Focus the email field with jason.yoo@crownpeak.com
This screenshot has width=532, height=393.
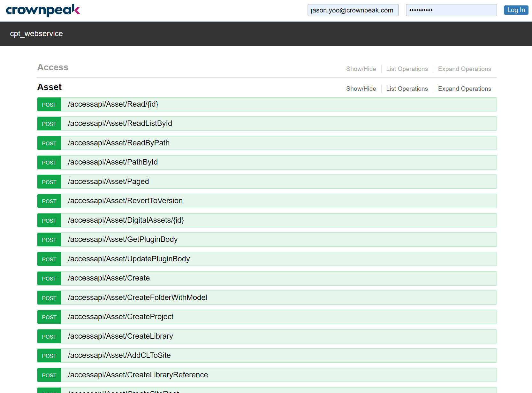point(353,10)
